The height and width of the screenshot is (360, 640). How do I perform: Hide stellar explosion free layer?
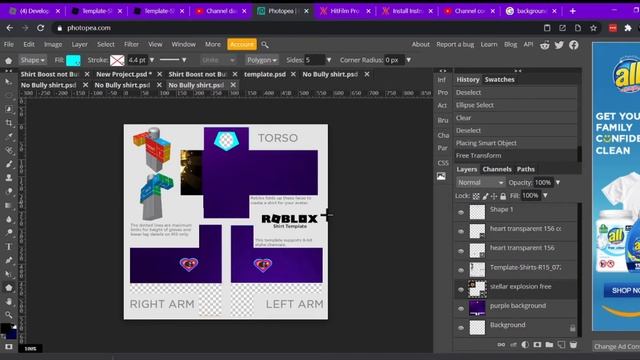[461, 289]
